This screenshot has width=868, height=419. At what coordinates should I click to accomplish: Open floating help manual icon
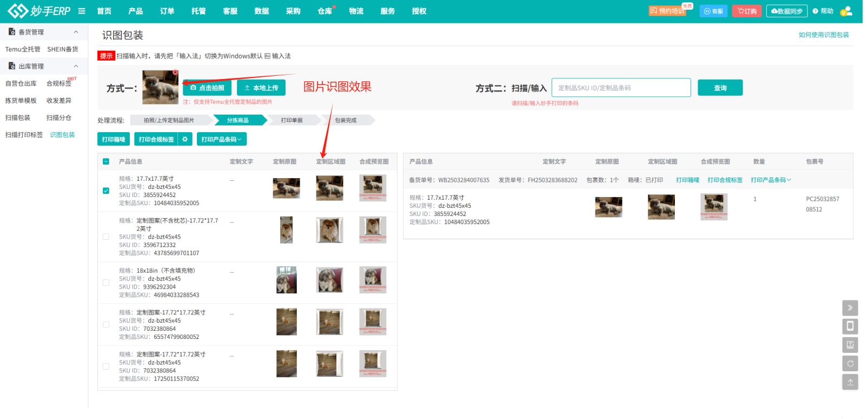[x=850, y=345]
